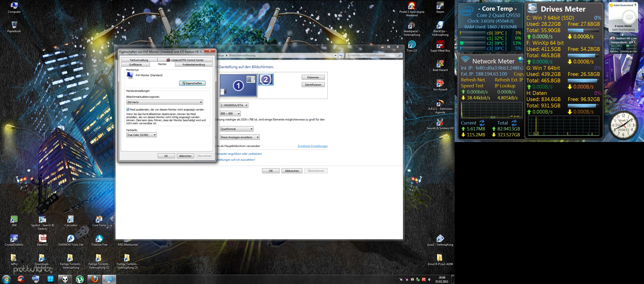Viewport: 644px width, 284px height.
Task: Open the True Color (32 Bit) dropdown
Action: 141,135
